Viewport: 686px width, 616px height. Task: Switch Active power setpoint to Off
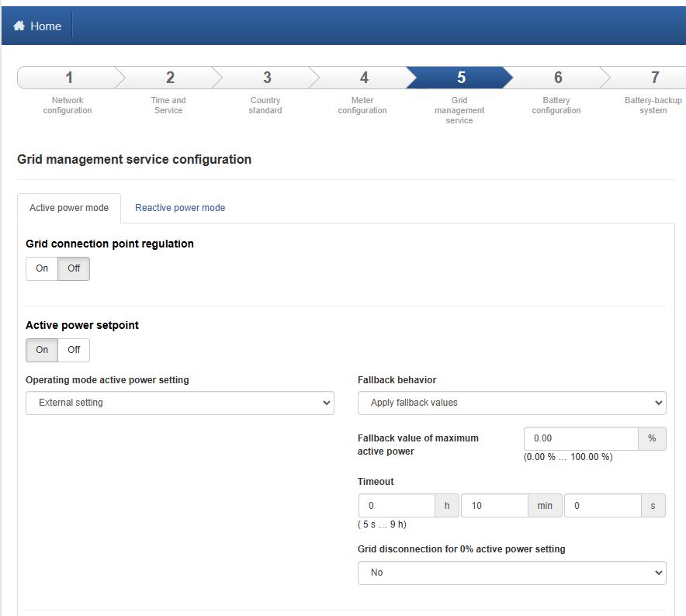[x=74, y=350]
